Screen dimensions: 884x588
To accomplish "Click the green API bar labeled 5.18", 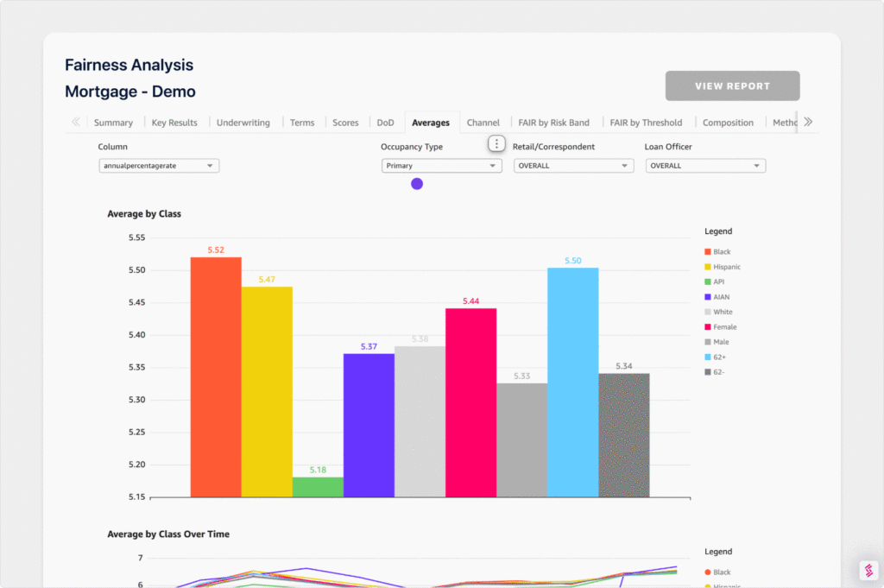I will (318, 487).
